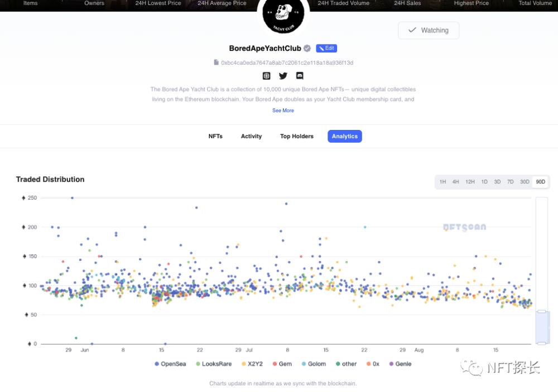Select the 7D time range
Viewport: 558px width, 392px height.
510,182
